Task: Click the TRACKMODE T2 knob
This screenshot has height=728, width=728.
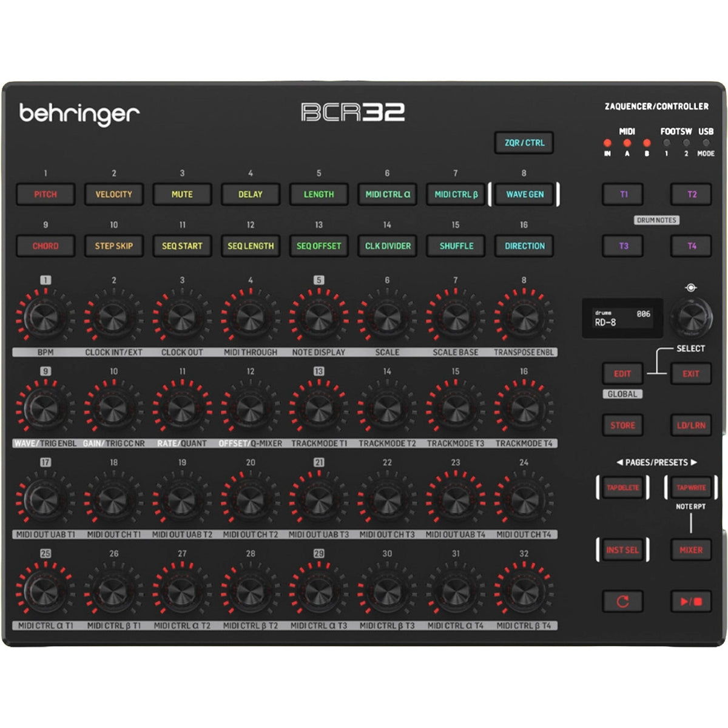Action: click(386, 408)
